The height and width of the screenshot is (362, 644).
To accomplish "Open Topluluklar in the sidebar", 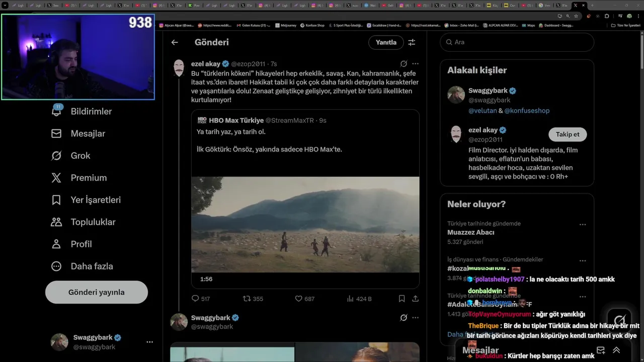I will [83, 222].
